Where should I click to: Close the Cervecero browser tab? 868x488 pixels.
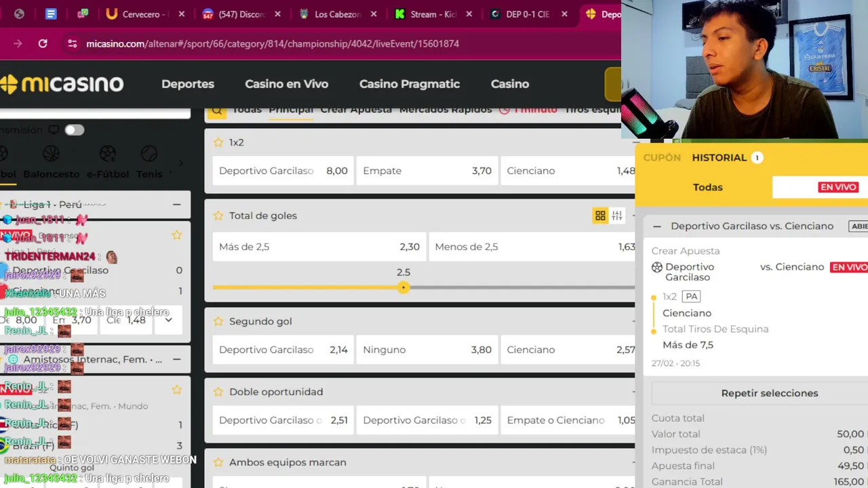coord(181,14)
